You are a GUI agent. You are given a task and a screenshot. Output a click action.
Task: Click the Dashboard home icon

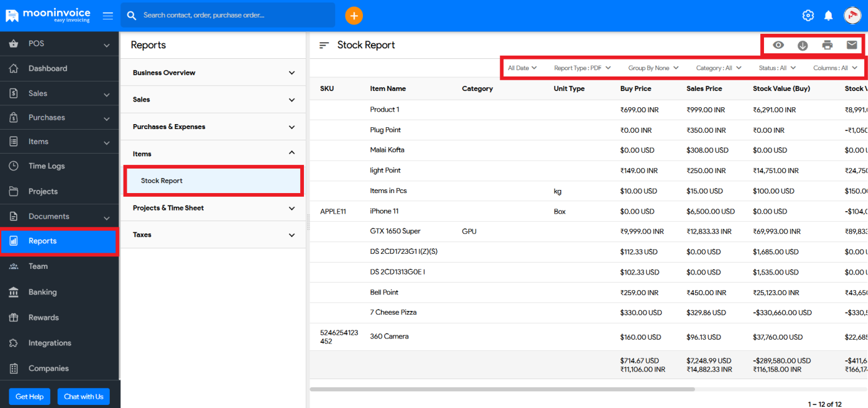14,68
